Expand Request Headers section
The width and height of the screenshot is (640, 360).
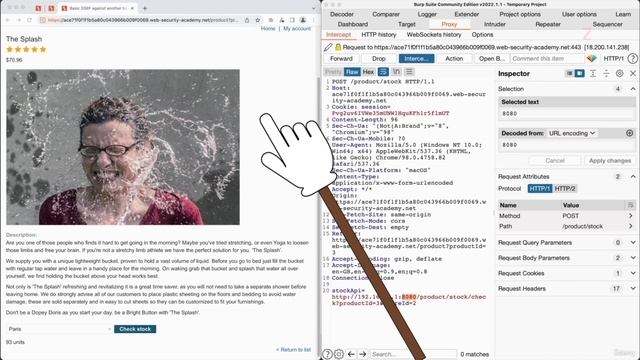[633, 289]
